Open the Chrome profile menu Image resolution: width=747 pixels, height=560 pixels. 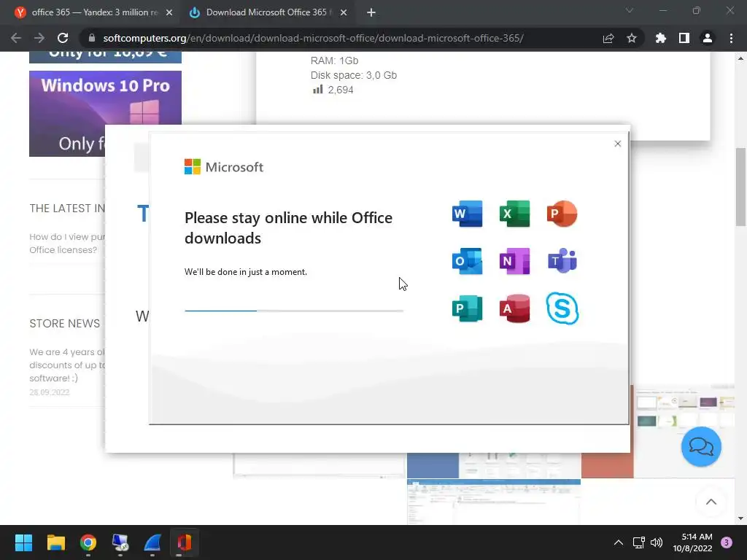[x=707, y=38]
